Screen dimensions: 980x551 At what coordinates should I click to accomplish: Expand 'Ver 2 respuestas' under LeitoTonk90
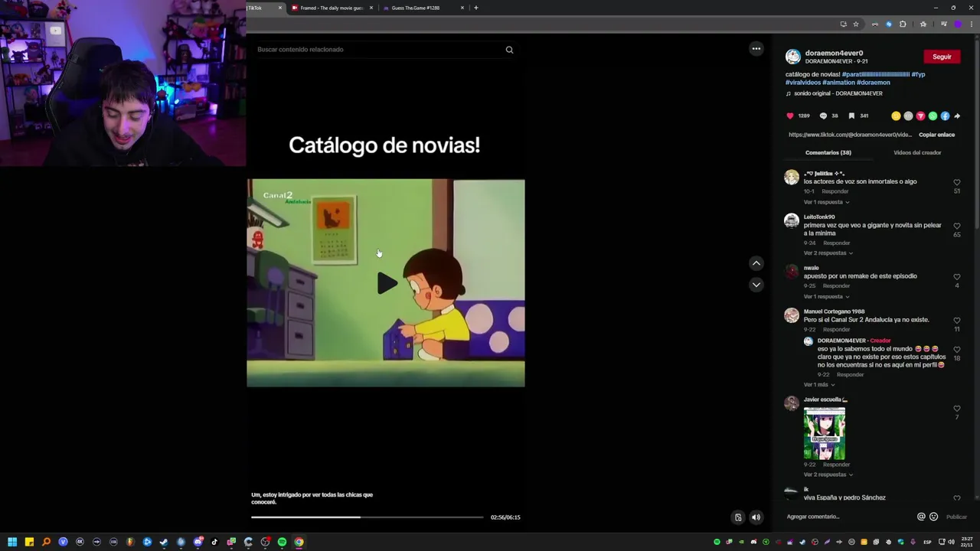(828, 253)
